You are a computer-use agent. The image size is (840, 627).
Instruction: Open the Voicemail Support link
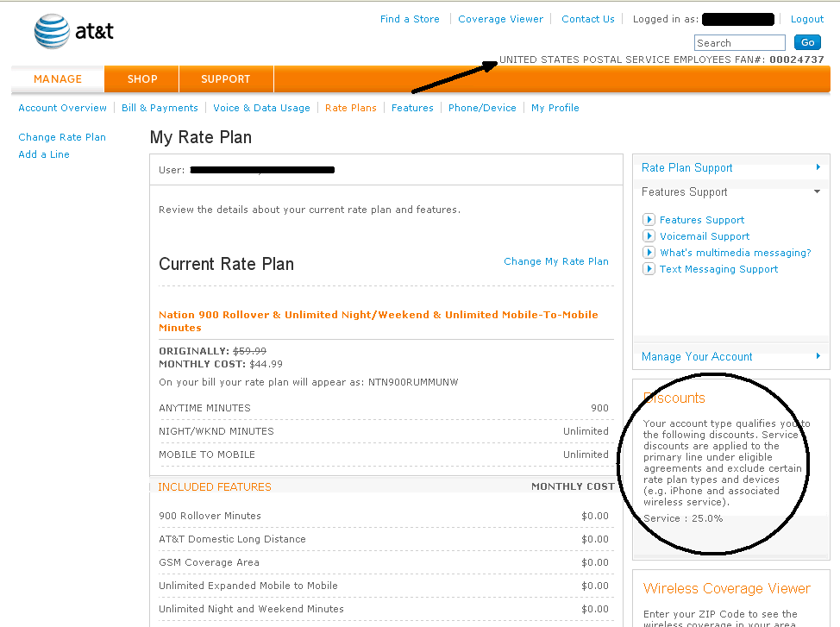[x=705, y=236]
